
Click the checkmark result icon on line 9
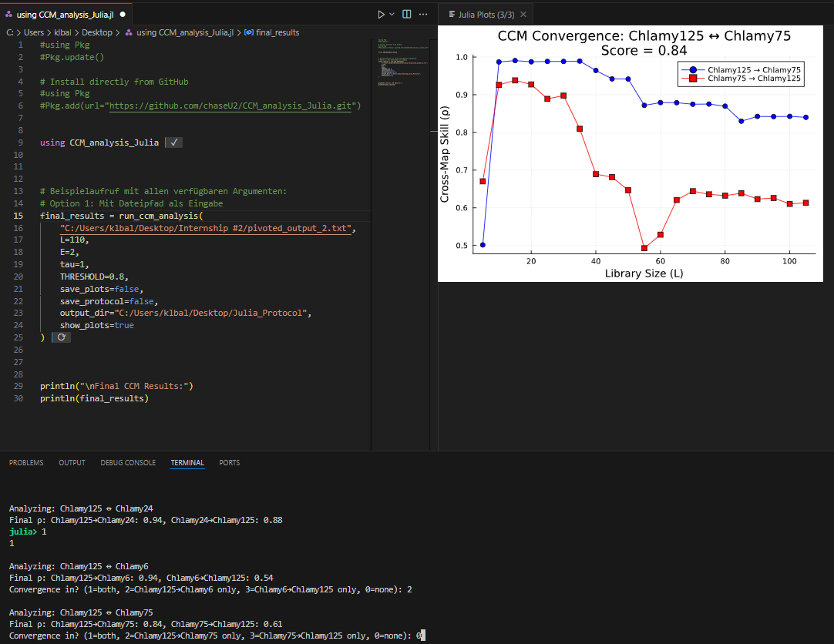pyautogui.click(x=174, y=143)
